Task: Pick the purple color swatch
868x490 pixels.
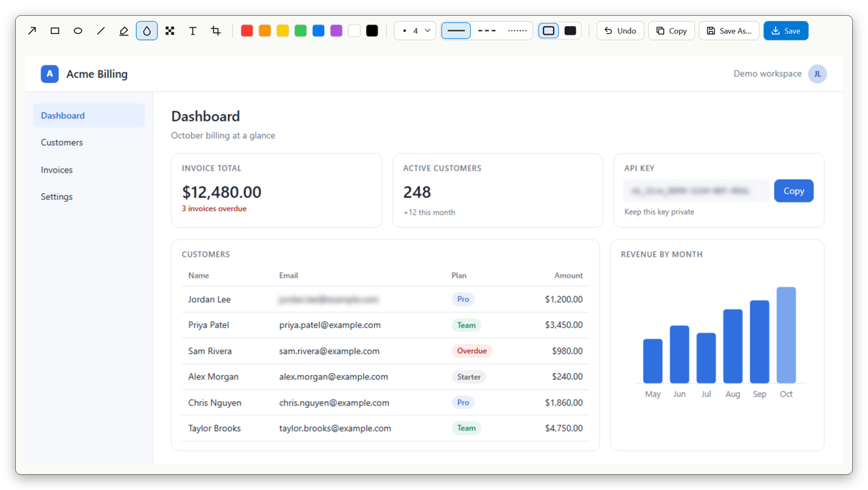Action: pyautogui.click(x=336, y=31)
